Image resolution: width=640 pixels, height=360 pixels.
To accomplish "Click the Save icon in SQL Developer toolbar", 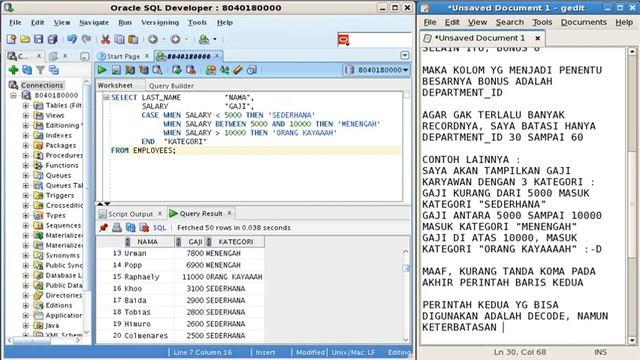I will click(39, 39).
